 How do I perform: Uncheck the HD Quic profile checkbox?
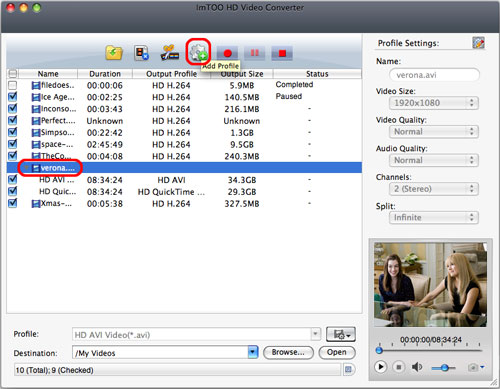point(13,191)
